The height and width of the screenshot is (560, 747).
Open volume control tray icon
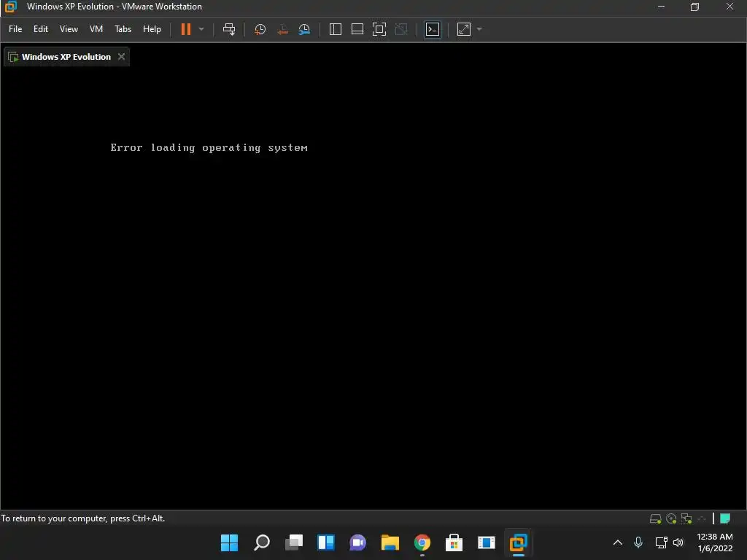click(x=678, y=542)
